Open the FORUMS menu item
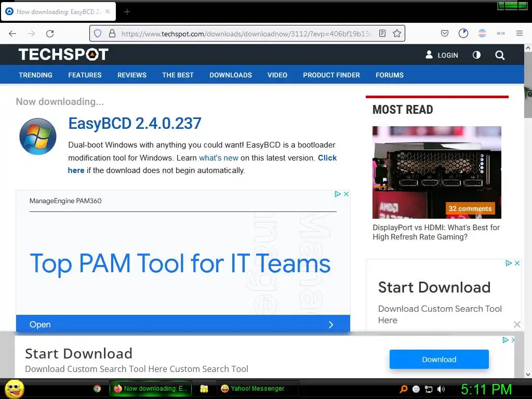 (x=390, y=75)
